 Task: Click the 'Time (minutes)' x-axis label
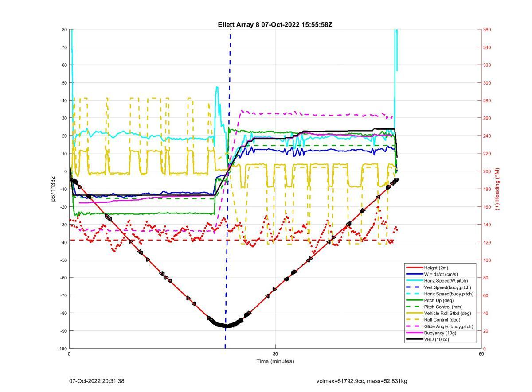(x=275, y=361)
